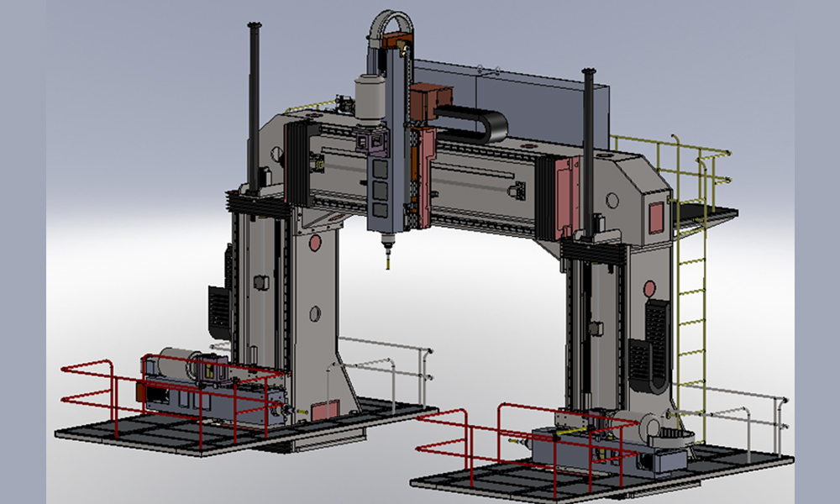Select the pink rectangular panel on the right gantry end
This screenshot has height=504, width=840.
[656, 218]
